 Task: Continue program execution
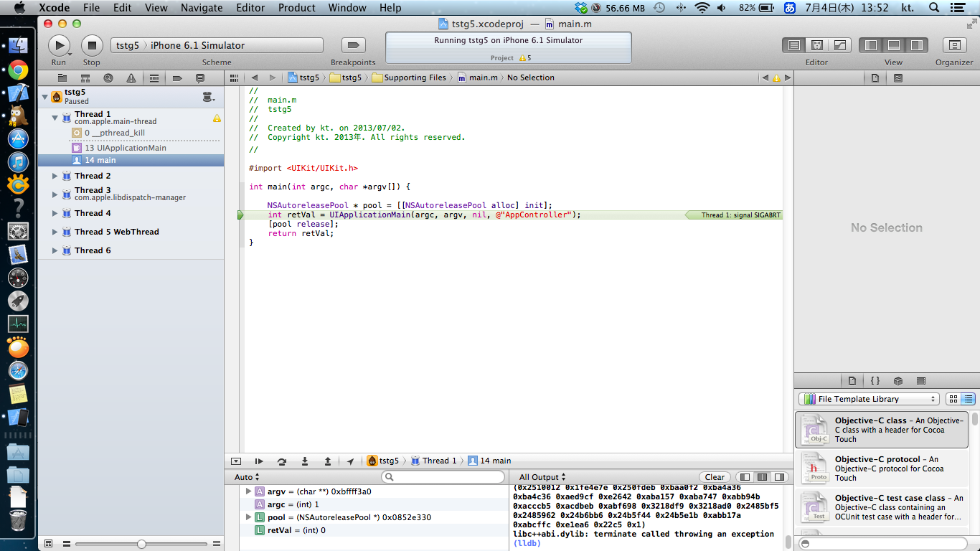click(259, 461)
